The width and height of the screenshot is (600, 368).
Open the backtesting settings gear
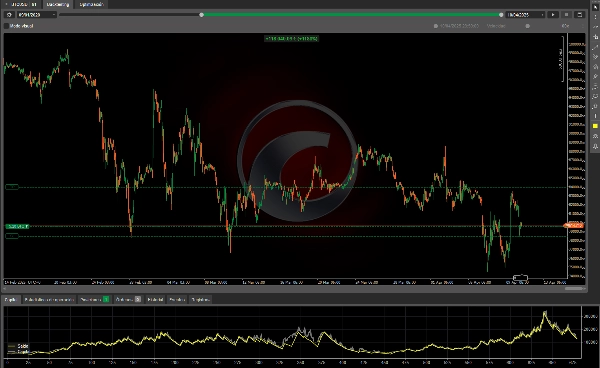point(9,15)
